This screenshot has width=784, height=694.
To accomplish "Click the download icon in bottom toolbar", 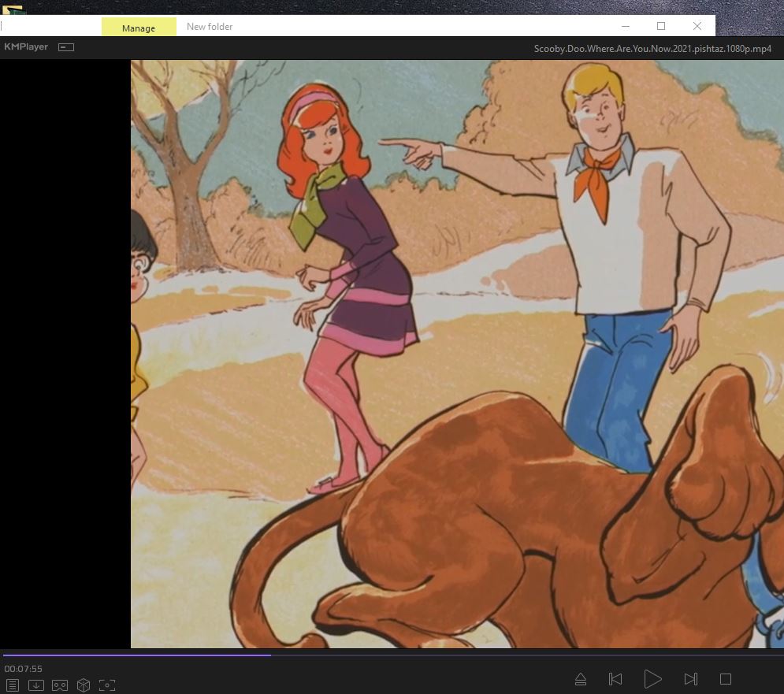I will pyautogui.click(x=36, y=685).
